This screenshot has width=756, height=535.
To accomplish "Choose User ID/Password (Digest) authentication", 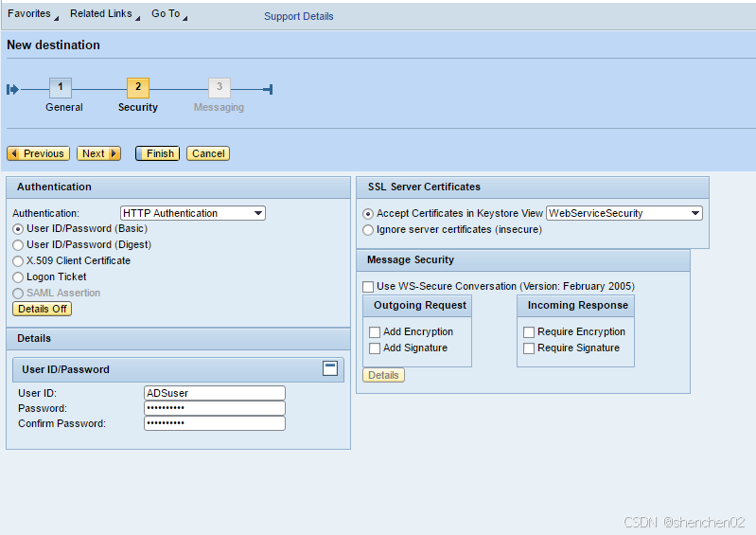I will click(x=18, y=244).
